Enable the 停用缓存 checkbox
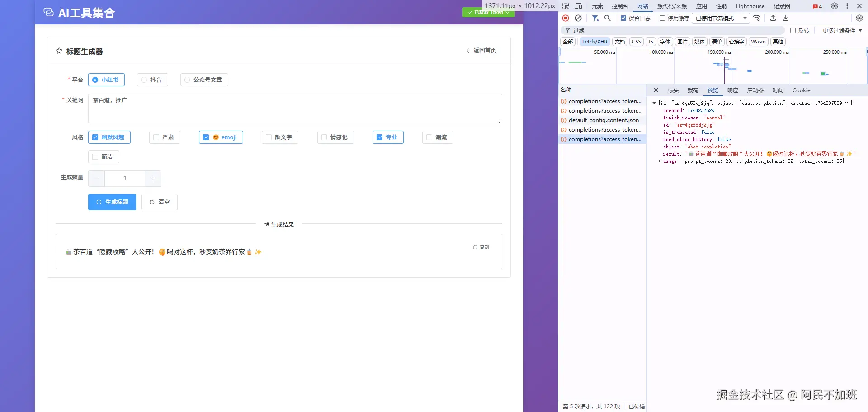Screen dimensions: 868x412 [662, 19]
